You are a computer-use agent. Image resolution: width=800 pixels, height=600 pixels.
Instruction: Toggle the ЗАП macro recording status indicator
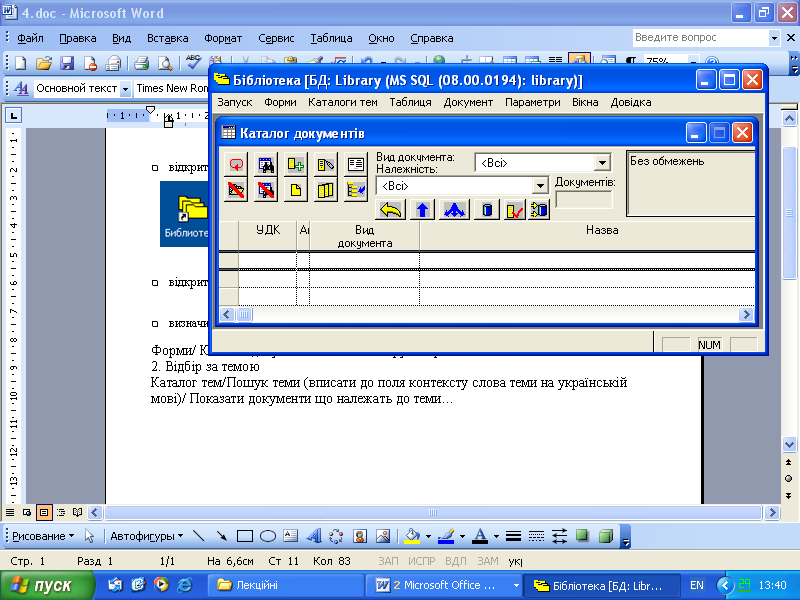pyautogui.click(x=388, y=561)
